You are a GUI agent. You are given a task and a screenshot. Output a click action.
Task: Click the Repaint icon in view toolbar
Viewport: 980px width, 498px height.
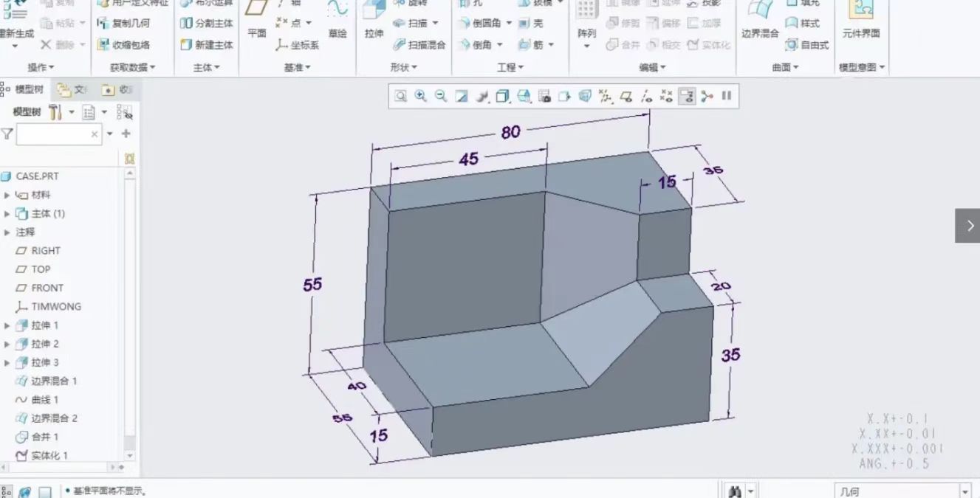462,96
